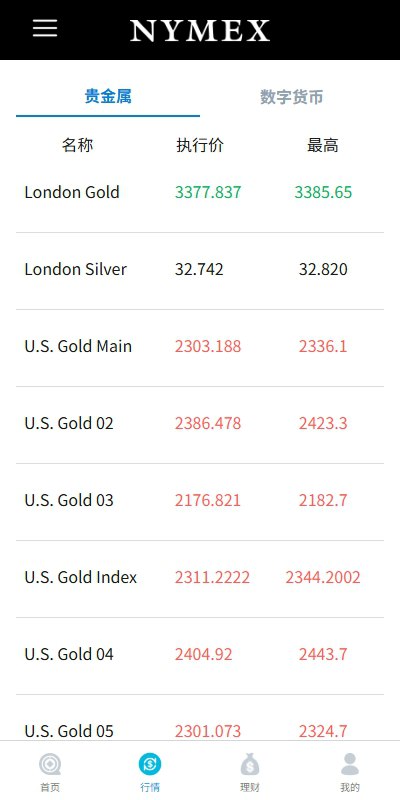Screen dimensions: 400x800
Task: Select U.S. Gold 05 entry
Action: pos(200,718)
